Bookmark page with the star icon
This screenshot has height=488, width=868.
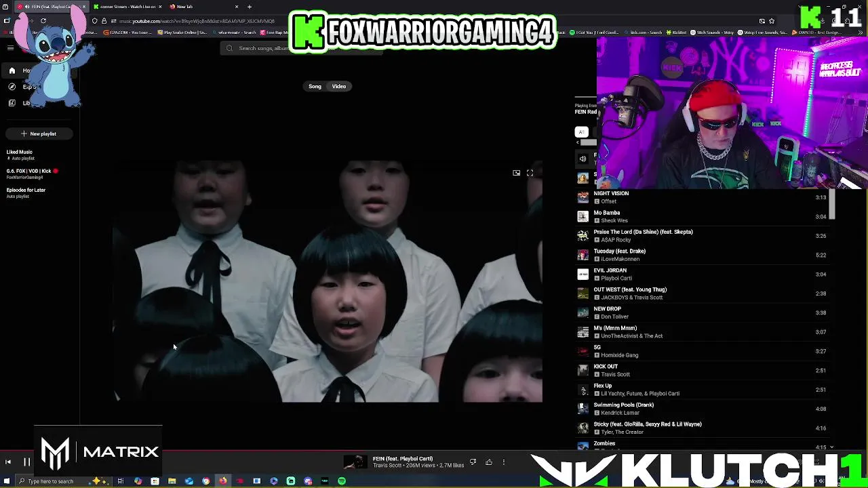tap(772, 21)
